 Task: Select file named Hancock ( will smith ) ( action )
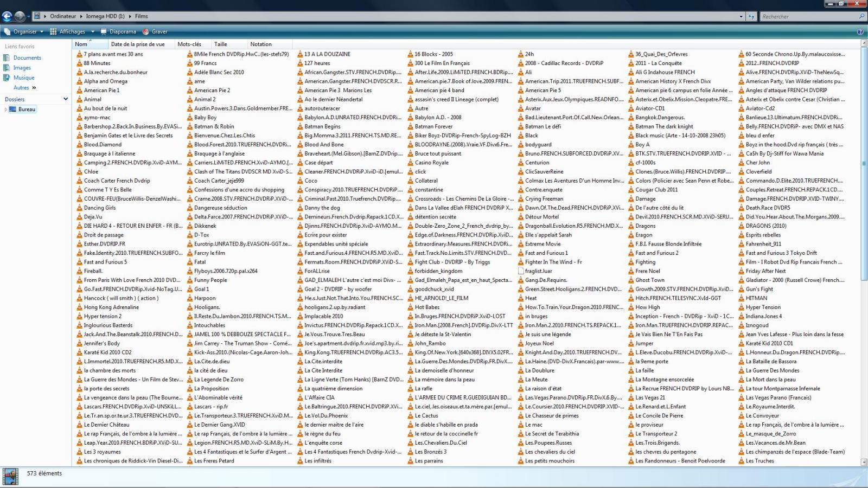[x=121, y=298]
